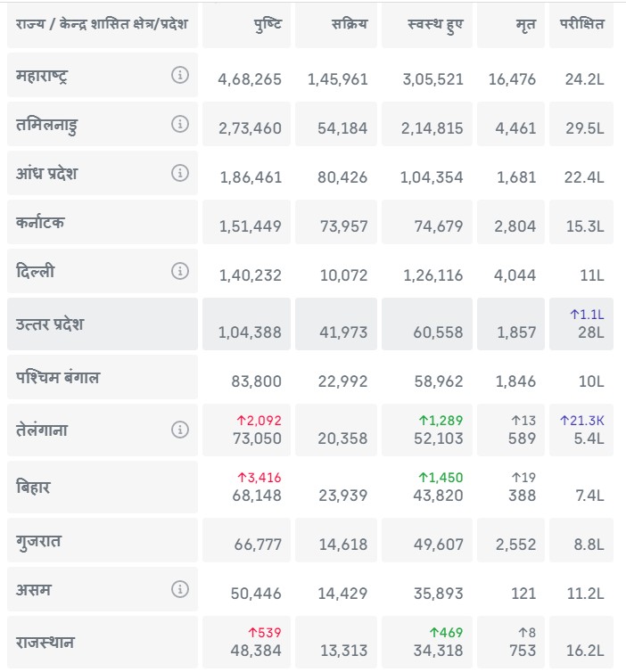Open the info icon beside असम
Viewport: 626px width, 672px height.
[180, 589]
